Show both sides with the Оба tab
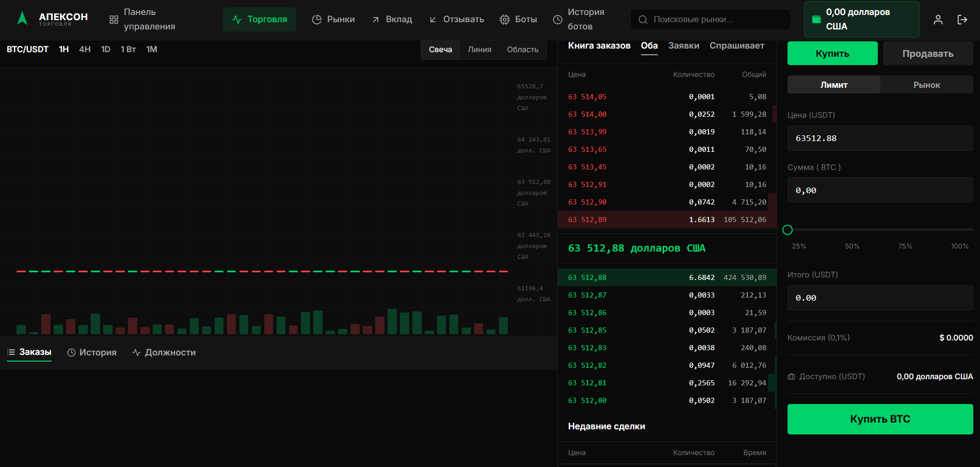This screenshot has width=980, height=467. (x=649, y=45)
